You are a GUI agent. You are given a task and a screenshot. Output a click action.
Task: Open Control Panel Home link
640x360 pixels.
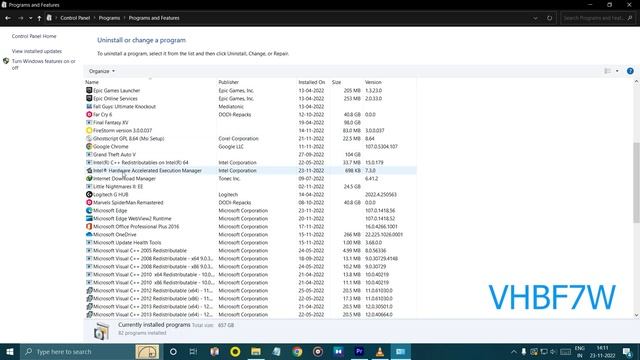coord(34,36)
